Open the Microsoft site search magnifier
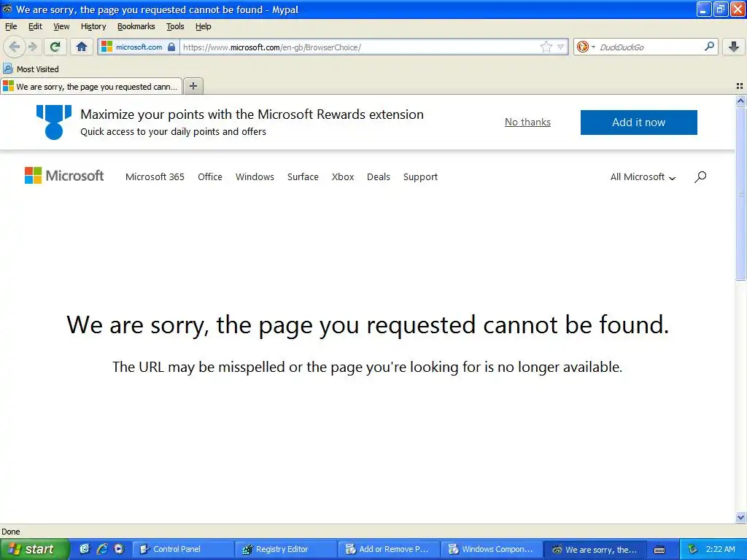 click(700, 176)
